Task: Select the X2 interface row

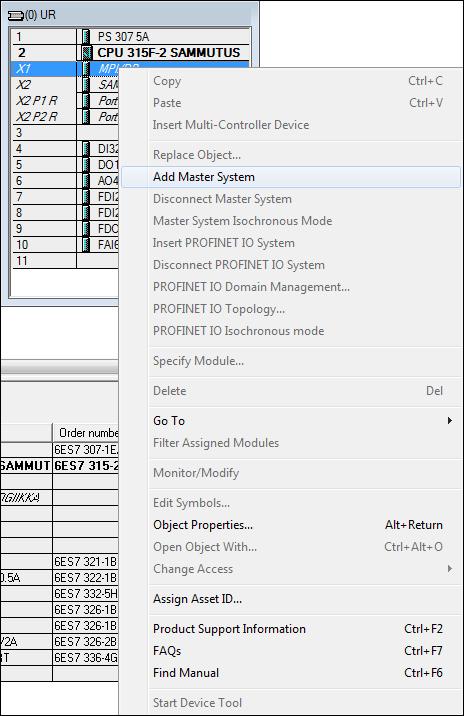Action: (65, 84)
